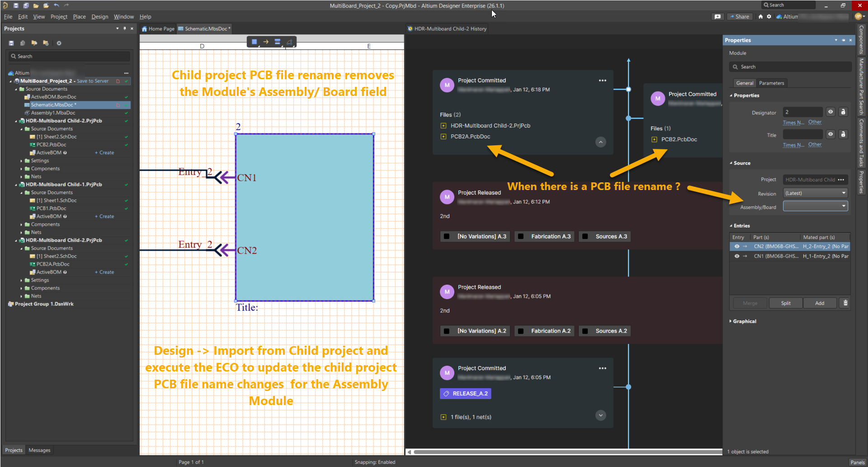Toggle the Title lock

(843, 134)
